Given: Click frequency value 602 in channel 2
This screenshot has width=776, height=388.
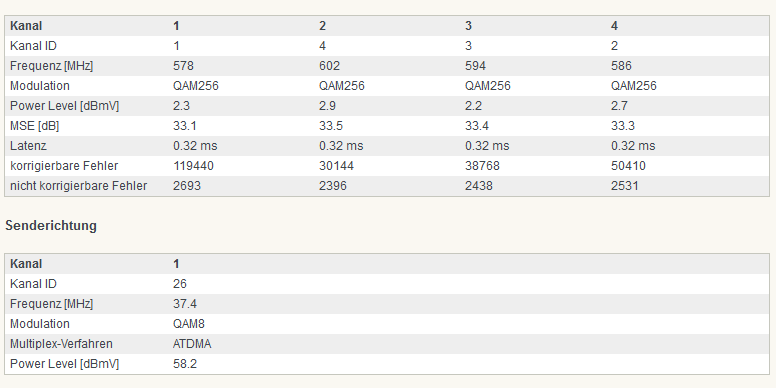Looking at the screenshot, I should pyautogui.click(x=330, y=66).
